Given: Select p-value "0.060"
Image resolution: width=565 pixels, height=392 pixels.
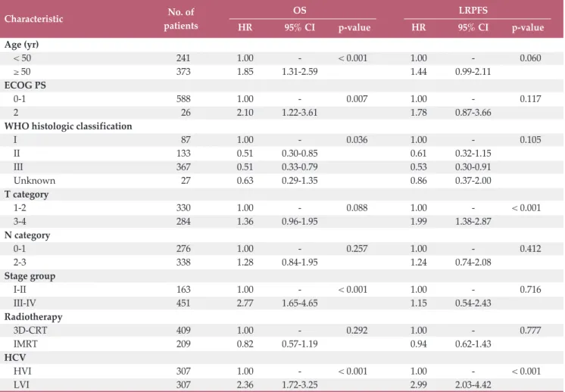Looking at the screenshot, I should point(530,58).
